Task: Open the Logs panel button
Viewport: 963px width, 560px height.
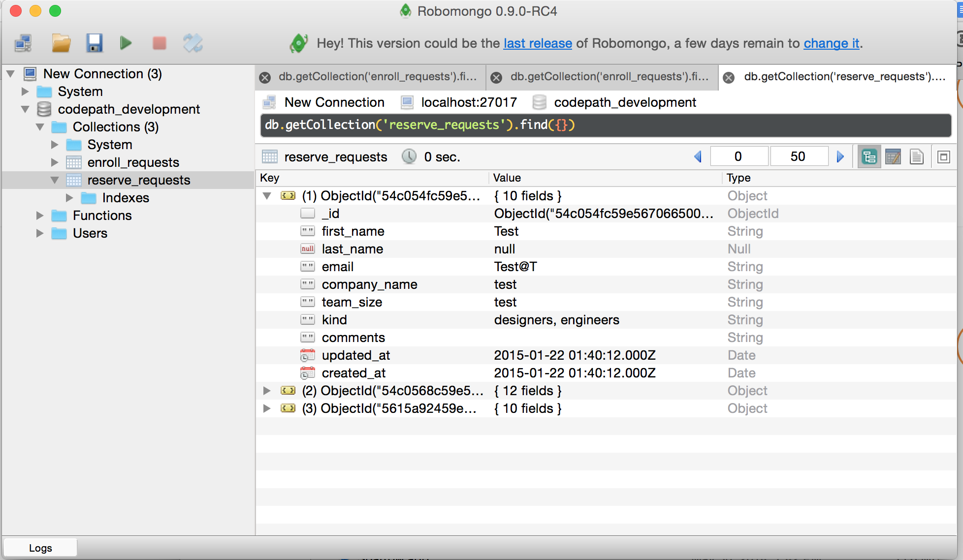Action: pyautogui.click(x=40, y=548)
